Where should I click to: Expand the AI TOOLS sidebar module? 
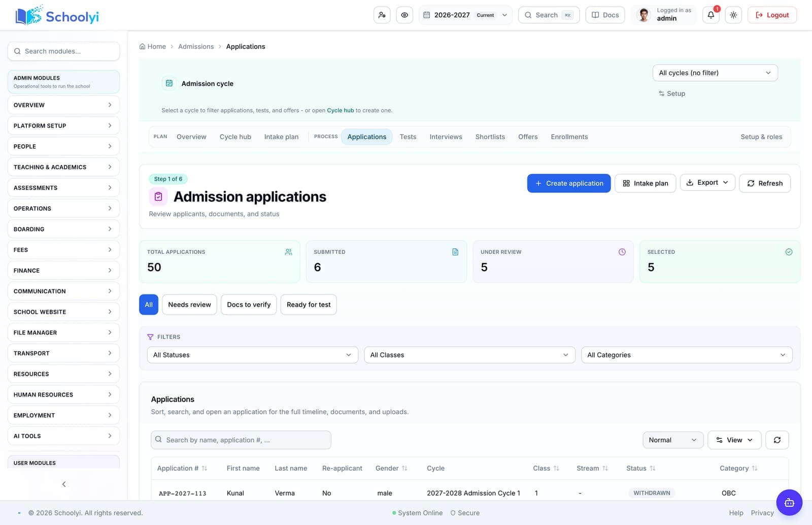[x=63, y=436]
